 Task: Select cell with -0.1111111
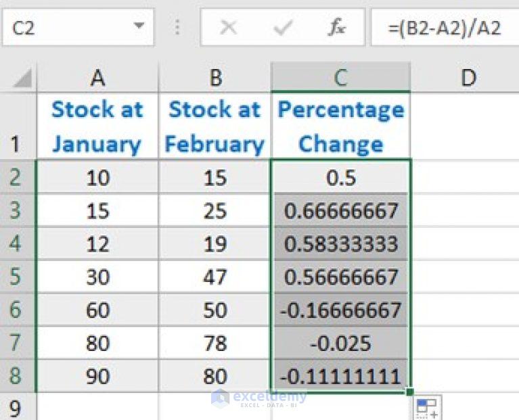point(340,376)
